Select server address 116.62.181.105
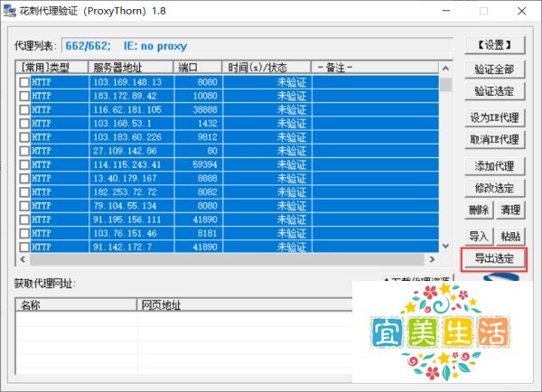This screenshot has width=542, height=392. (127, 109)
